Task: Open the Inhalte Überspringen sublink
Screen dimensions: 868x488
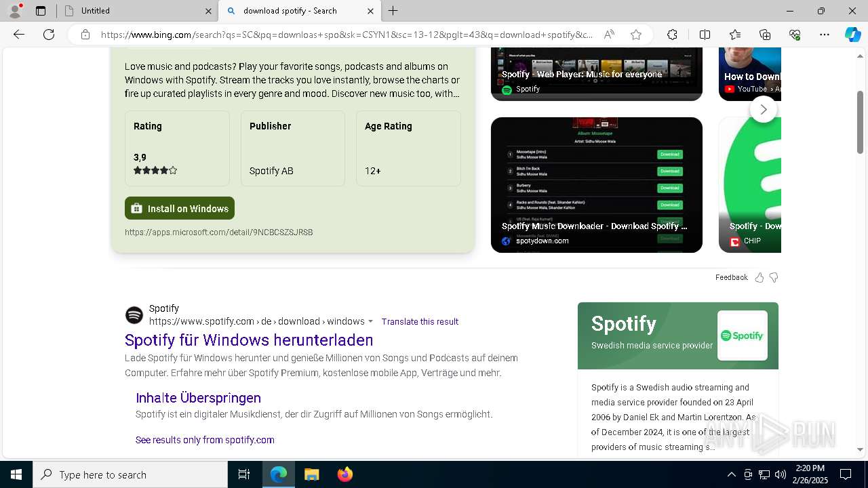Action: (198, 398)
